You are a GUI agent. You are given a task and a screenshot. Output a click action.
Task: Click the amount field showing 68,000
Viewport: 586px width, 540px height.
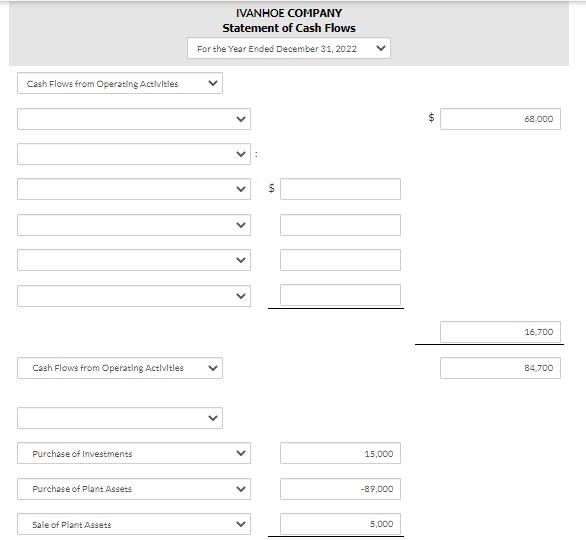click(x=500, y=119)
